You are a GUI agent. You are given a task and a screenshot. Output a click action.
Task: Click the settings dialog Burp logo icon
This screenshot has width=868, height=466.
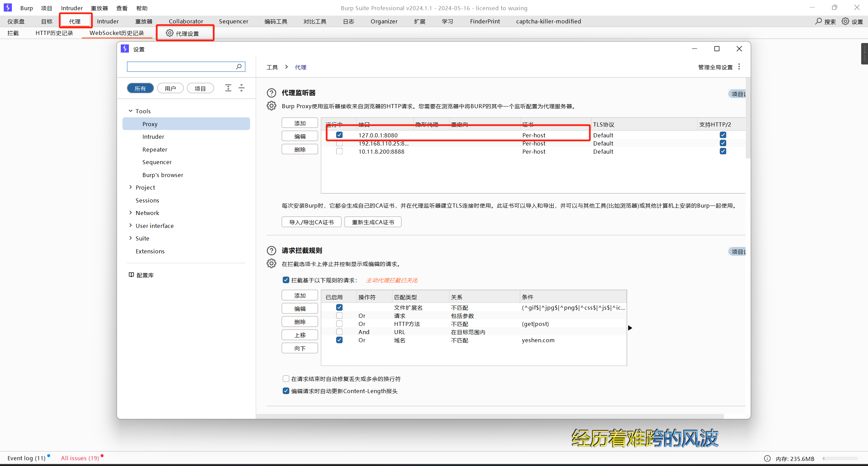click(x=125, y=49)
